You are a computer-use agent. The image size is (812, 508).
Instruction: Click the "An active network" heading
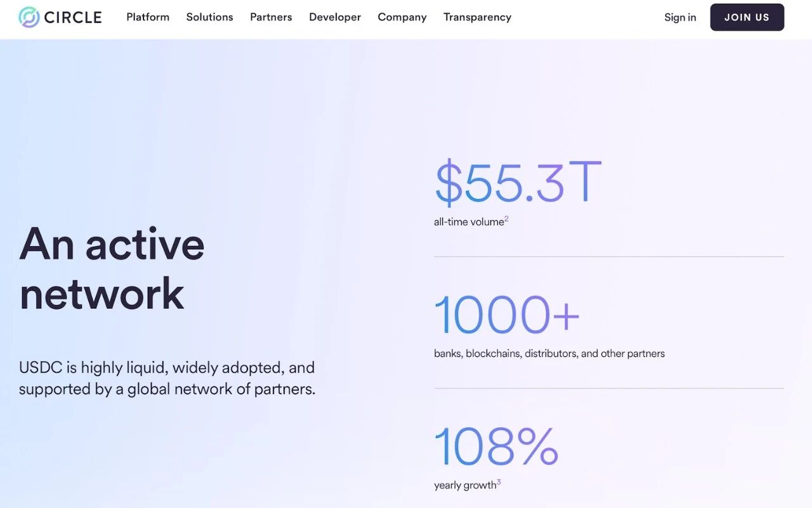(x=112, y=269)
